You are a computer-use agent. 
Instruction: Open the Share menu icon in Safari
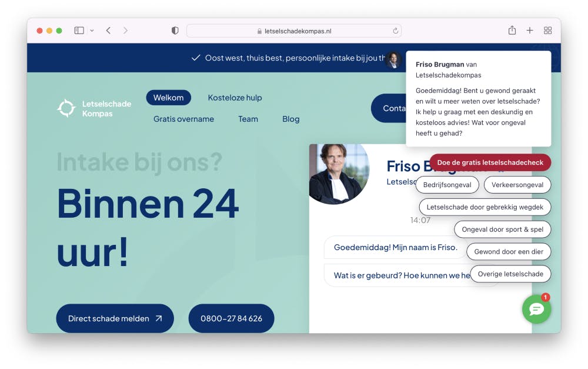512,30
